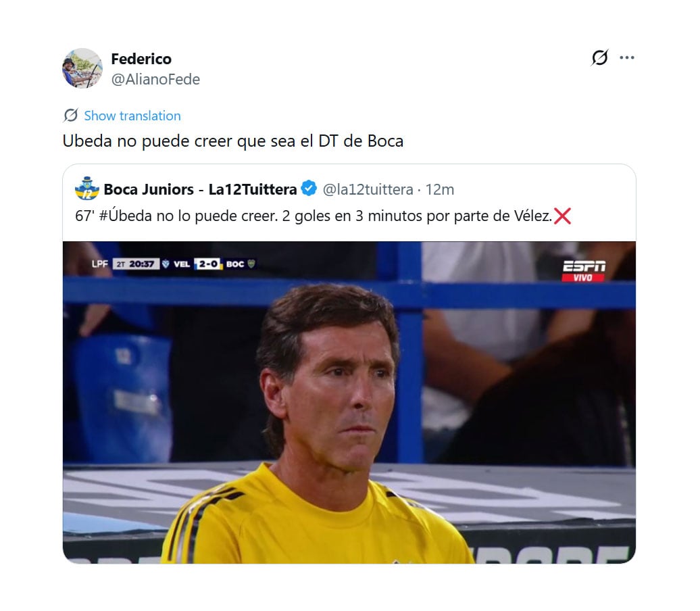Click the Boca Juniors - La12Tuittera account name

[200, 189]
